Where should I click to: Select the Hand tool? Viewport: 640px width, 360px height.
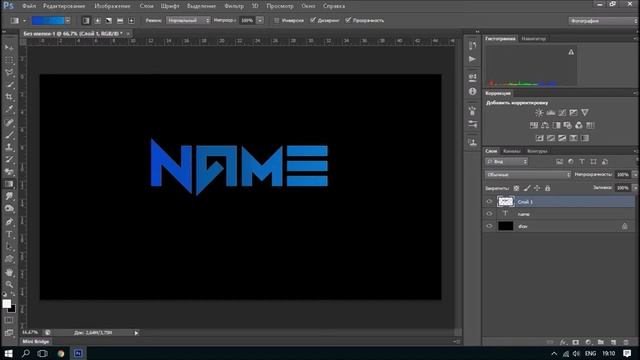(9, 272)
